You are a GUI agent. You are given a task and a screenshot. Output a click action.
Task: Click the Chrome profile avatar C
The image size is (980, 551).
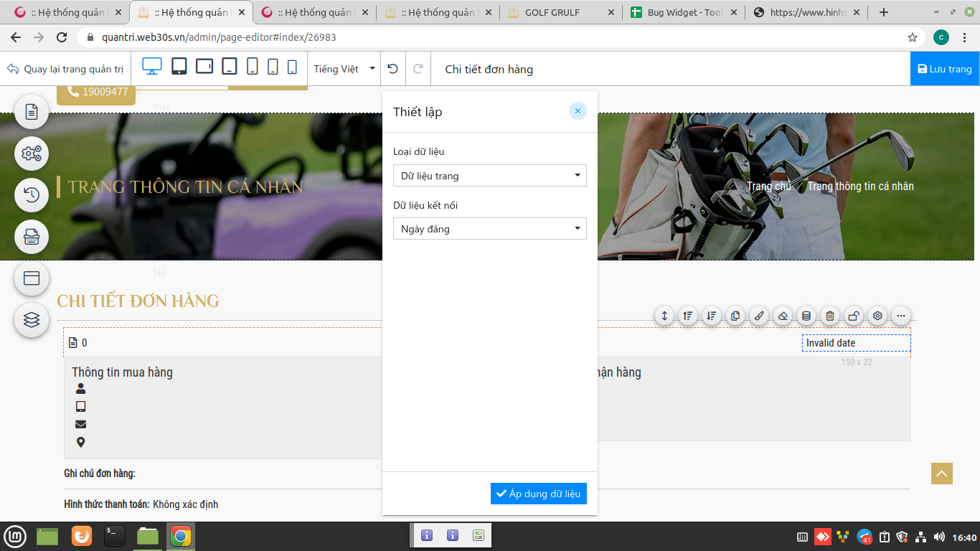[941, 37]
